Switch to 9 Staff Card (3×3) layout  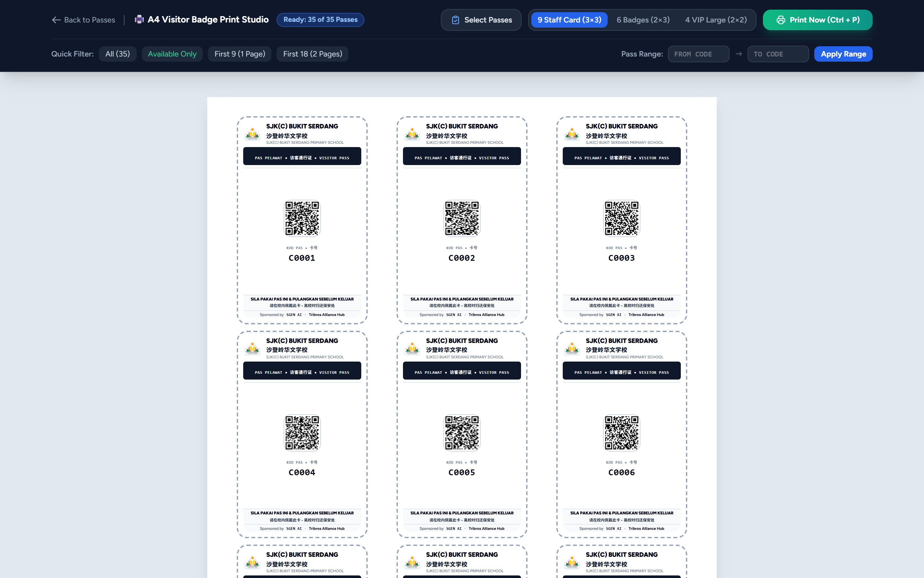tap(569, 20)
